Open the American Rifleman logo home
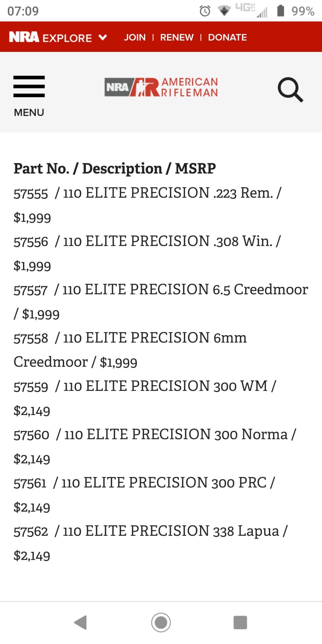The height and width of the screenshot is (644, 322). 161,87
